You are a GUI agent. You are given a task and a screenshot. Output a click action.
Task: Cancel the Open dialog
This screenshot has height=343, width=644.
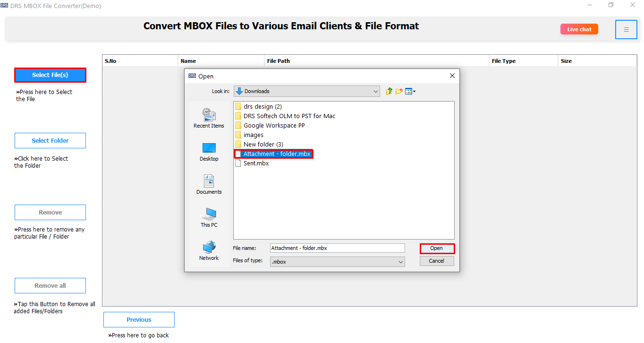437,261
